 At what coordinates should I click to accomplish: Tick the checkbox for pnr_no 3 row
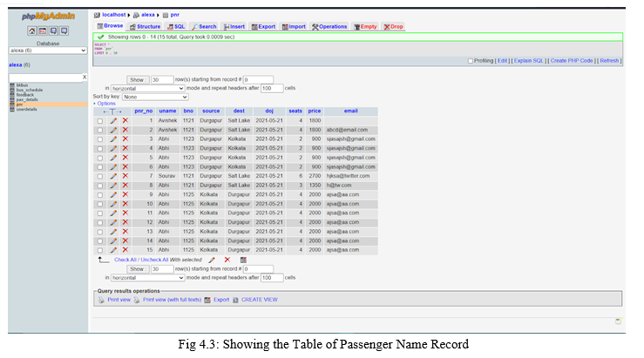[100, 139]
